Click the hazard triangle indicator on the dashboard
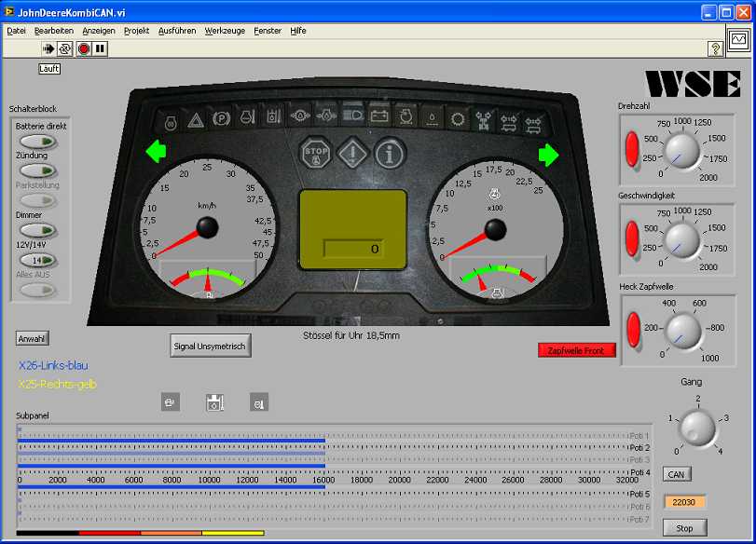 [195, 120]
